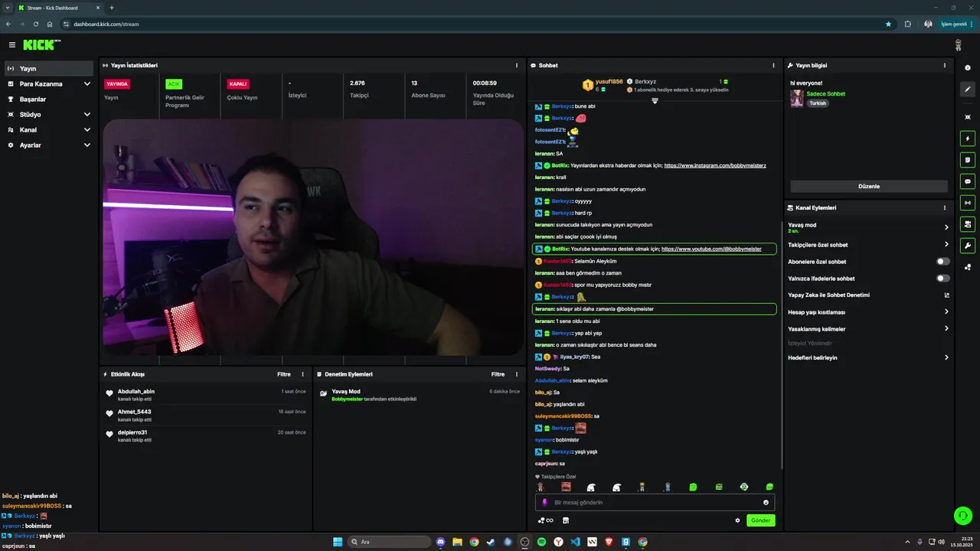
Task: Open the hamburger menu beside Kick logo
Action: click(11, 45)
